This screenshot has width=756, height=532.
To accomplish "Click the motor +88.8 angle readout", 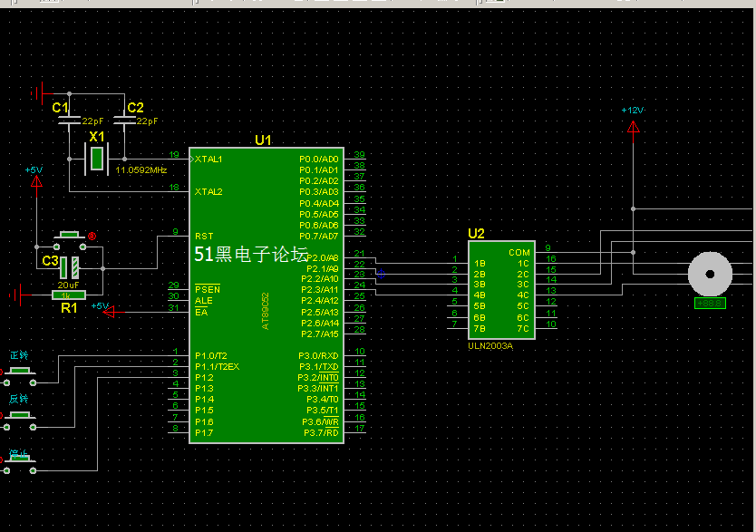I will click(x=710, y=303).
